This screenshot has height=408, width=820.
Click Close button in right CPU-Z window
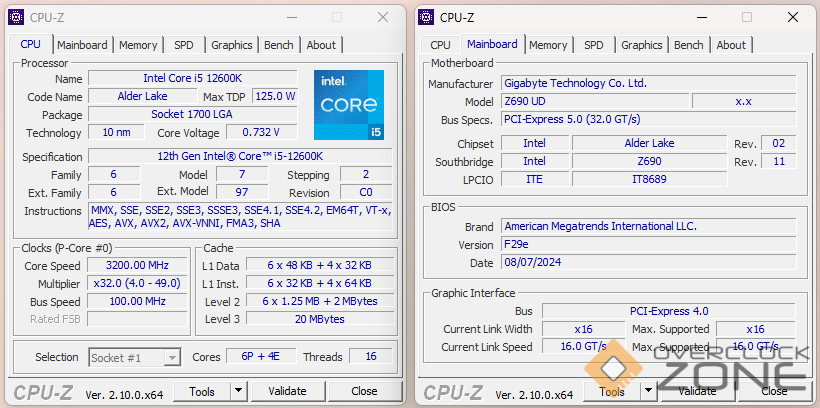pyautogui.click(x=775, y=391)
